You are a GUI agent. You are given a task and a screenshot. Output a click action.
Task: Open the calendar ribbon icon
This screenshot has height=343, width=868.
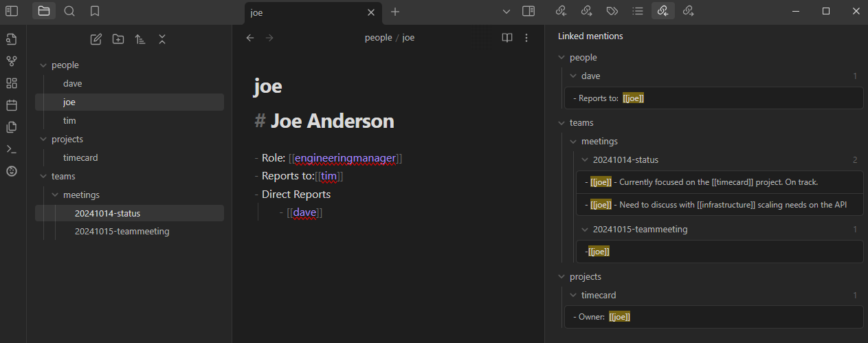pyautogui.click(x=11, y=105)
